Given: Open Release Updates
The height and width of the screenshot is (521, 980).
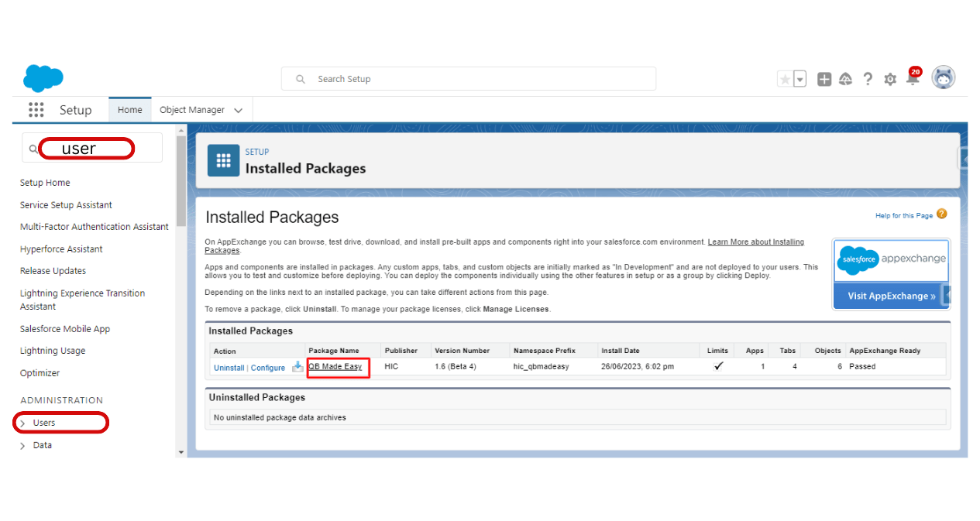Looking at the screenshot, I should (53, 271).
